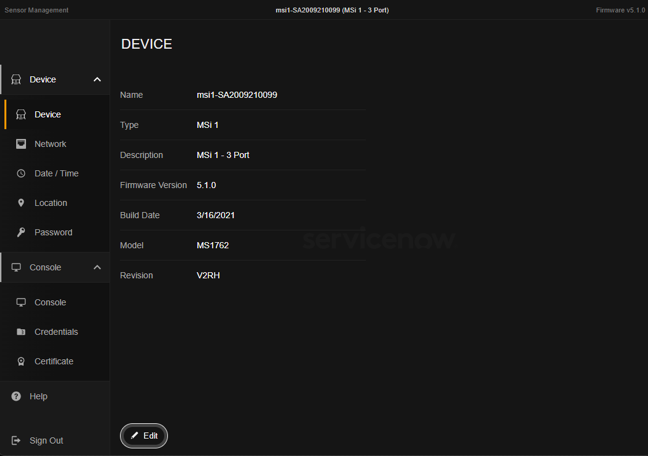Open the Console section header
The width and height of the screenshot is (648, 456).
tap(55, 267)
